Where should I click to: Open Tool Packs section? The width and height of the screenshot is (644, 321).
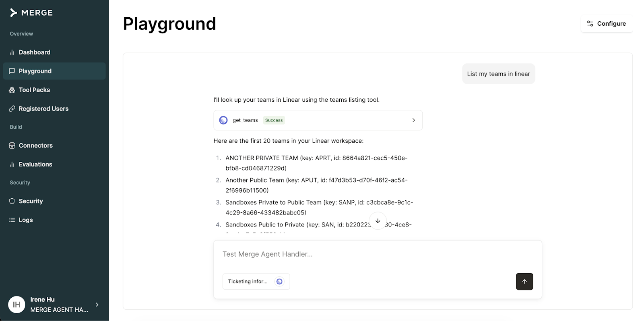click(x=54, y=90)
